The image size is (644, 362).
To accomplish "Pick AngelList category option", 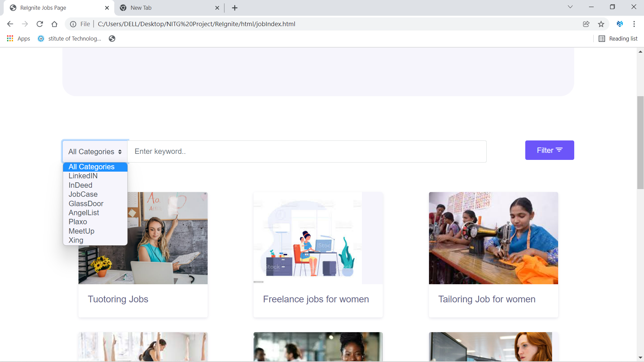I will [84, 213].
